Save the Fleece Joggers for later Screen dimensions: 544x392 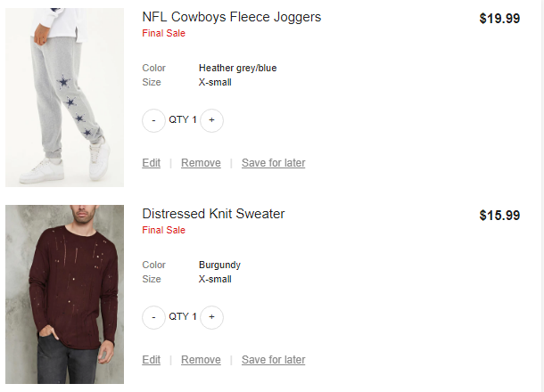point(273,163)
